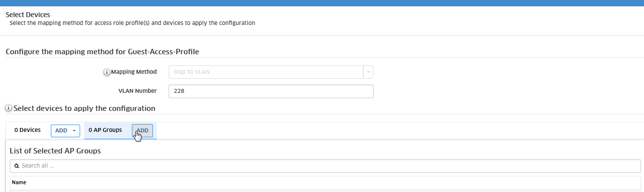Open the Mapping Method combo box
This screenshot has width=644, height=192.
pos(271,72)
